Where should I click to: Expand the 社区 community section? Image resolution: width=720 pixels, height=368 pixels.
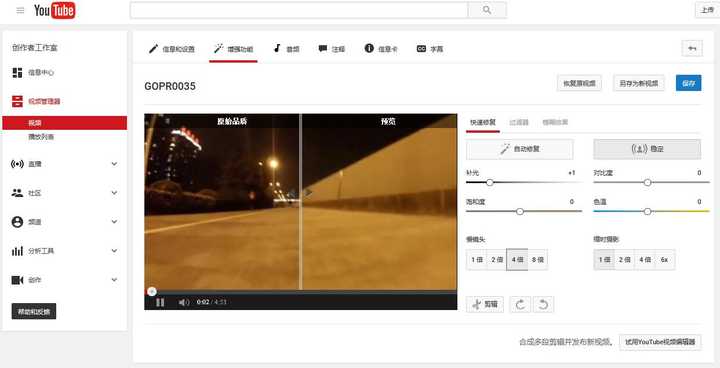(65, 193)
